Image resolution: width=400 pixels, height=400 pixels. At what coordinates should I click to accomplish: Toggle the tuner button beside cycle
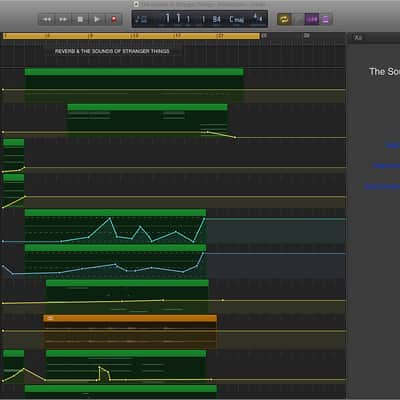(x=298, y=19)
